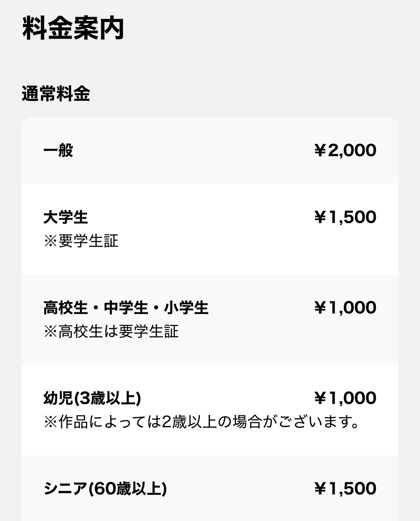This screenshot has height=521, width=420.
Task: Click 高校生 in the bold category label
Action: (x=66, y=308)
